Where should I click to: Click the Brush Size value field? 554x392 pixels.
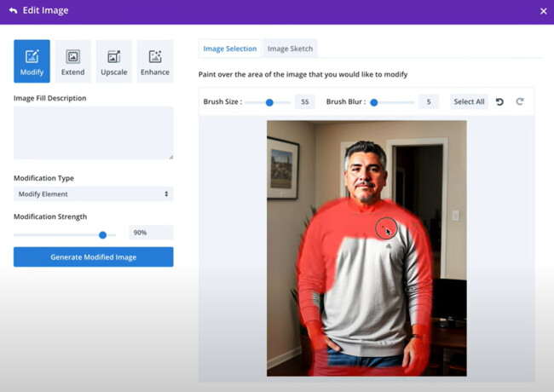click(304, 102)
